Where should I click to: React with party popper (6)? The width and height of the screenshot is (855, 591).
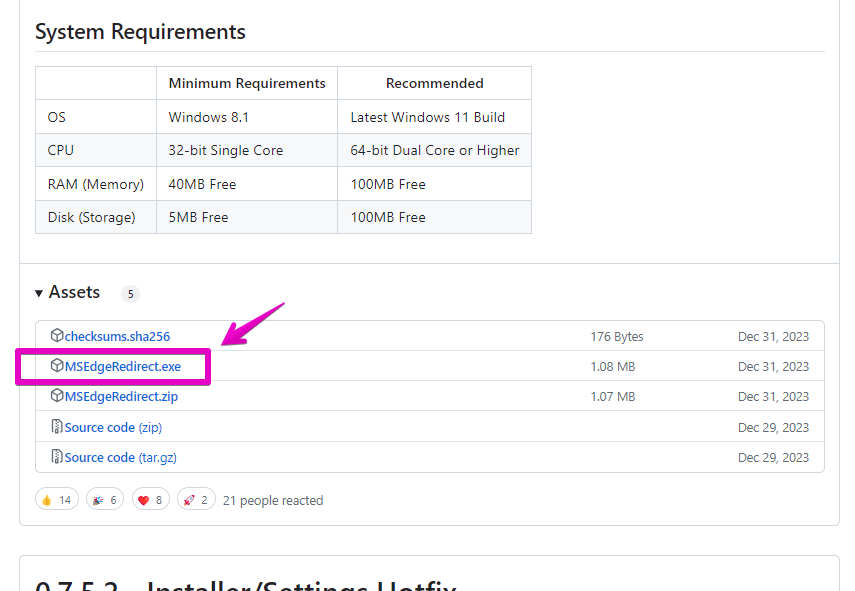point(105,500)
